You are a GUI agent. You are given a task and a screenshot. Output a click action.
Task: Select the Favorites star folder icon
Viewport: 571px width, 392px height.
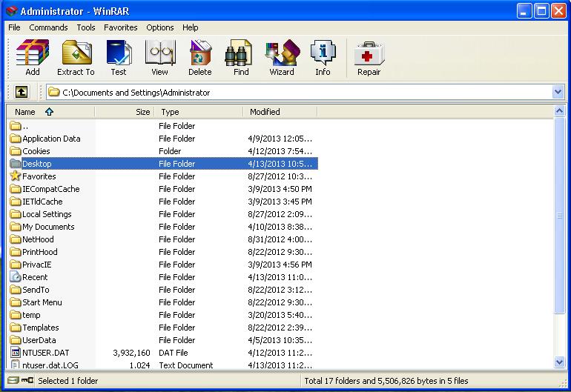16,176
